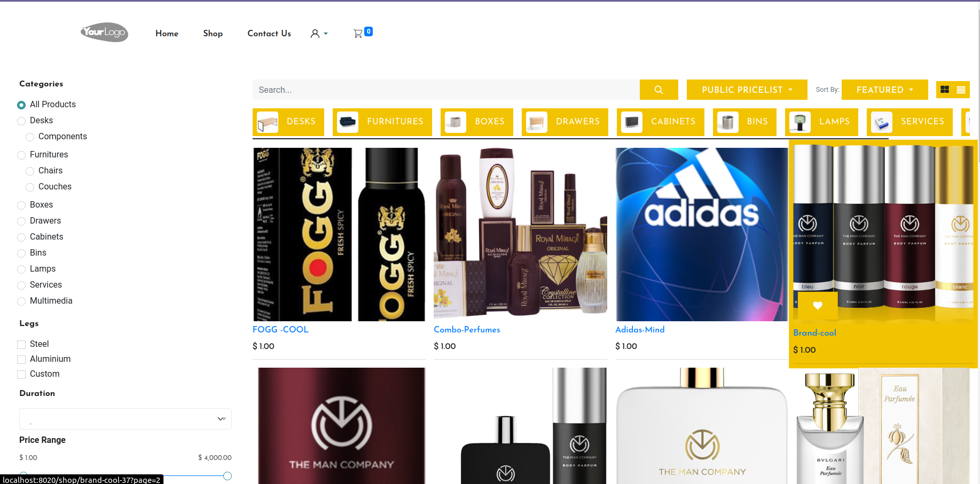The image size is (980, 484).
Task: Click the Furnitures couch icon
Action: [348, 122]
